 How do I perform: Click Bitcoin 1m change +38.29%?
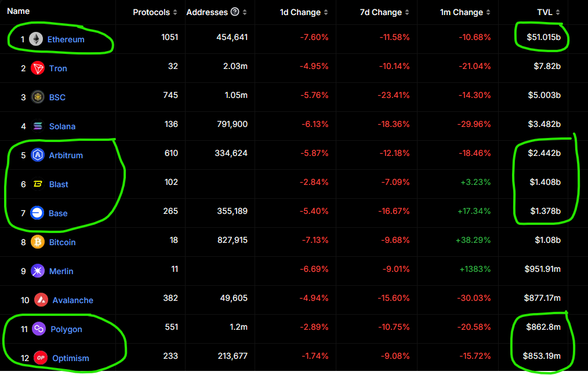[x=473, y=240]
